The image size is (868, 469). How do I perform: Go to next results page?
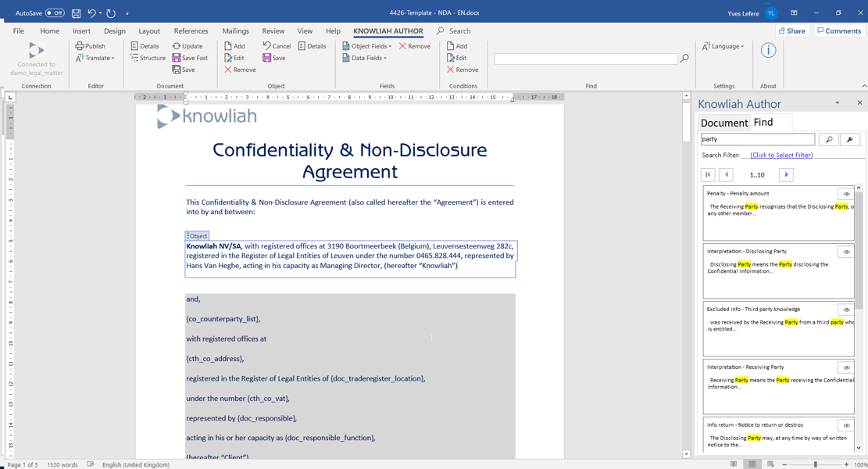coord(786,175)
